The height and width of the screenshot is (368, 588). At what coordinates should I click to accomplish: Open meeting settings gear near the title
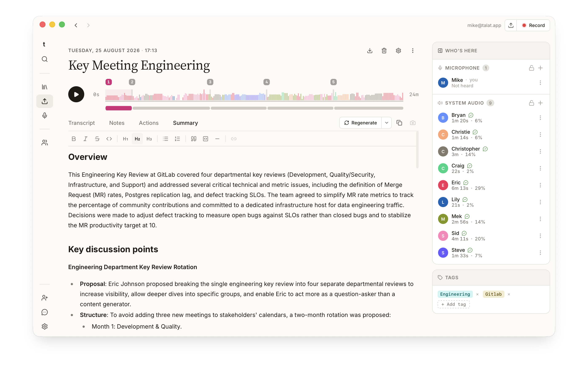tap(398, 51)
